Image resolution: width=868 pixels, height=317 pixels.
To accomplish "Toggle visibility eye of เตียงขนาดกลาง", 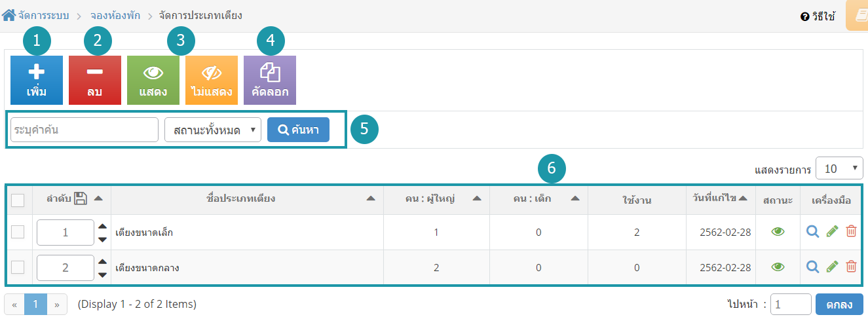I will click(778, 267).
